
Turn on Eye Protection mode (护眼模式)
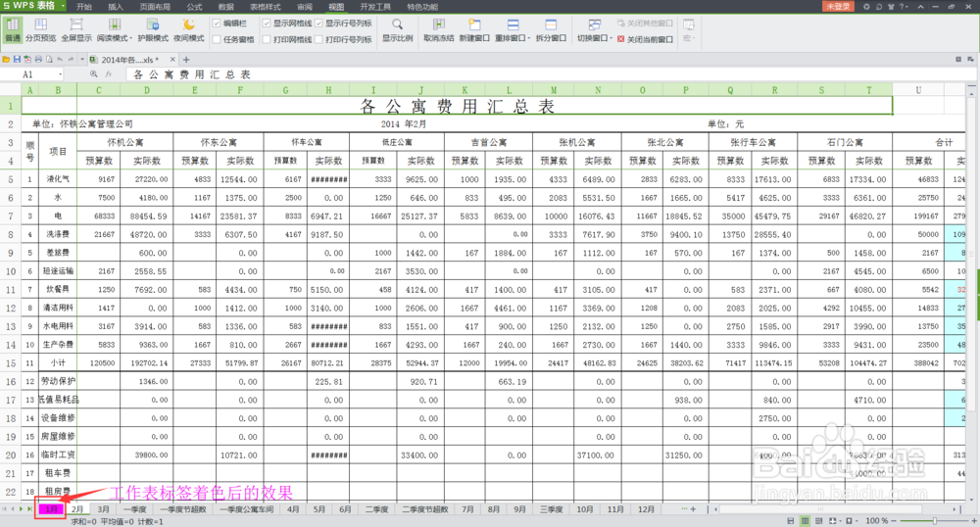(x=153, y=29)
